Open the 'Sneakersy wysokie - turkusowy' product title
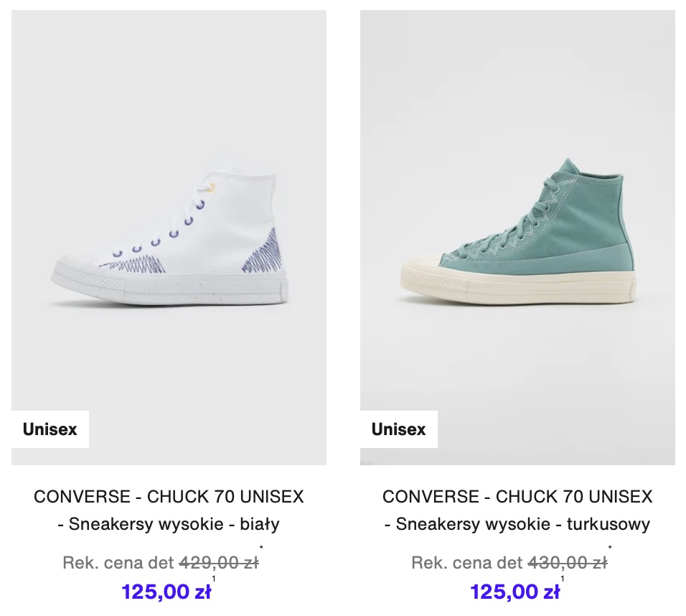The height and width of the screenshot is (616, 686). click(x=517, y=524)
